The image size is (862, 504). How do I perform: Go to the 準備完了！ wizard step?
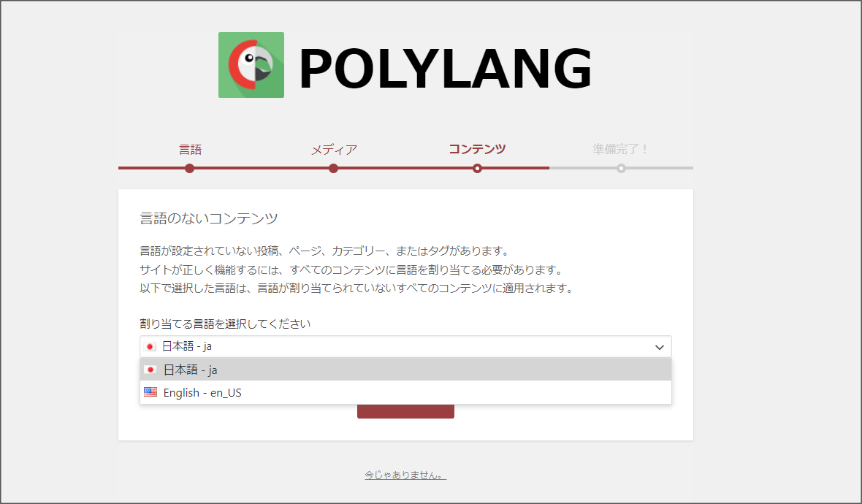tap(621, 149)
